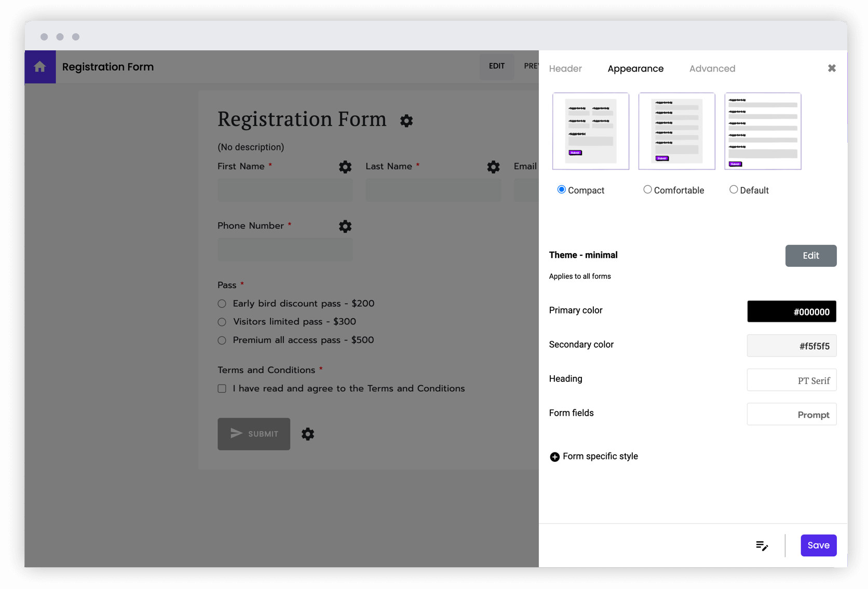Open the Prompt form fields font selector

pos(792,414)
